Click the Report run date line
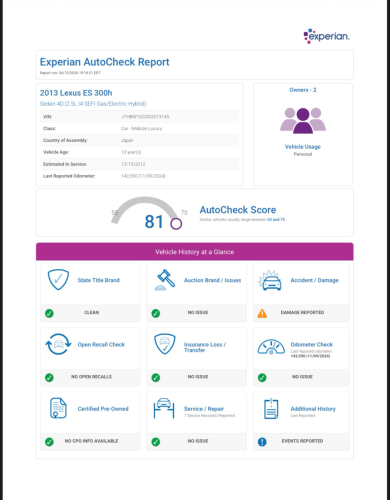Viewport: 390px width, 500px height. point(70,73)
